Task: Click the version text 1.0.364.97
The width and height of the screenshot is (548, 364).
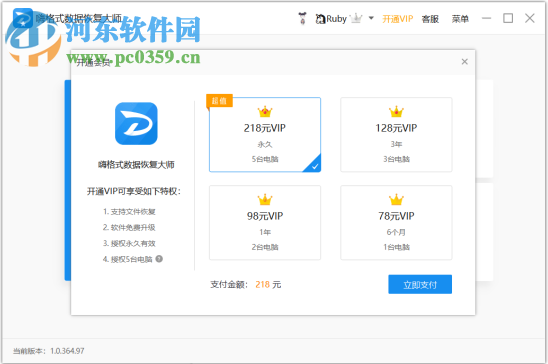Action: coord(67,351)
